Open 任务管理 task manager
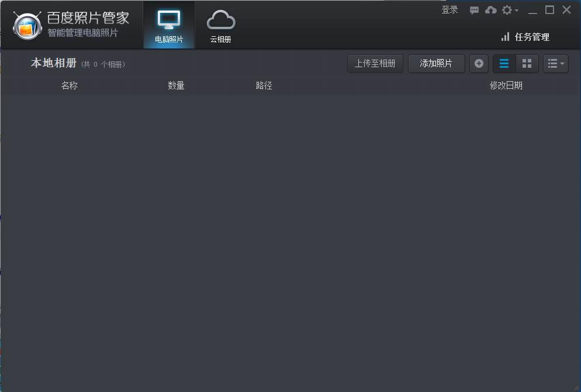The width and height of the screenshot is (581, 392). click(x=525, y=37)
